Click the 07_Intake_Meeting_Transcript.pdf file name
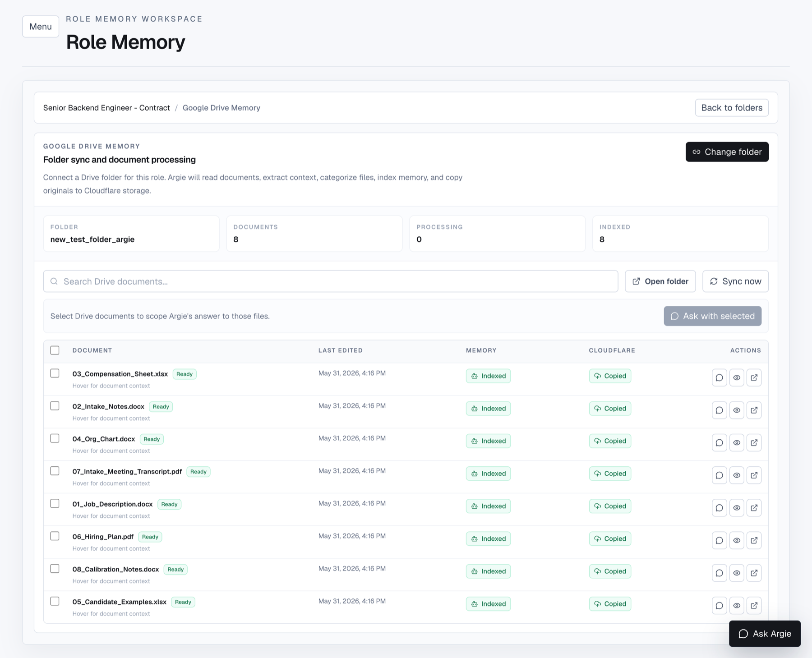 (127, 471)
